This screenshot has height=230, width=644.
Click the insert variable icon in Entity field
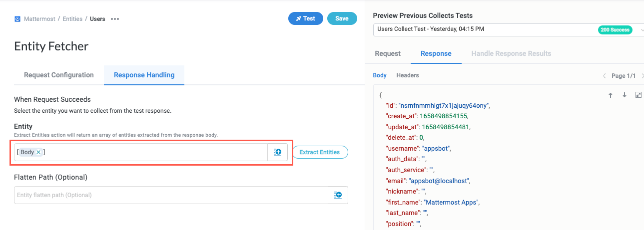[x=277, y=152]
